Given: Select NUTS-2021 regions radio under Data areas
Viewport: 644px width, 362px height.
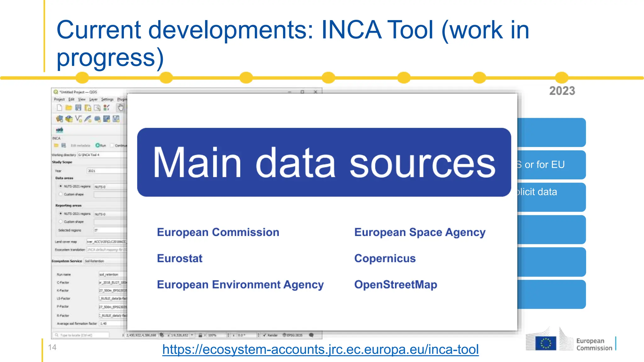Looking at the screenshot, I should (x=61, y=186).
